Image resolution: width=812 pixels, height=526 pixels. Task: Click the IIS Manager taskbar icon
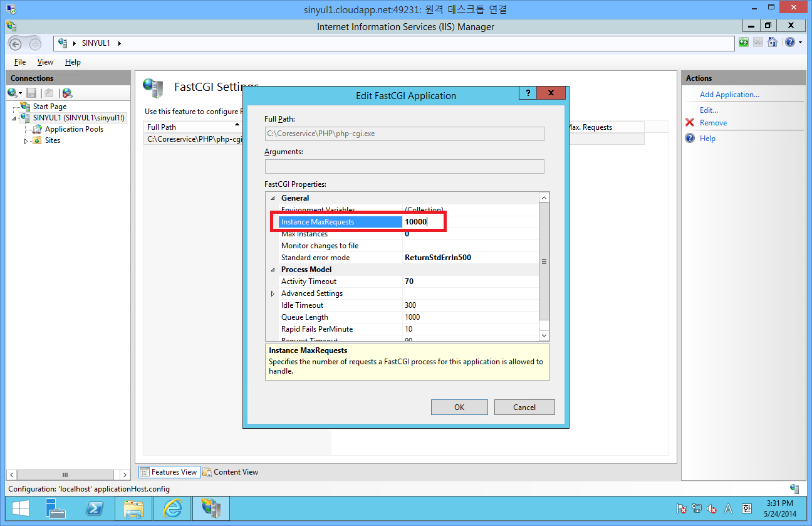(x=211, y=508)
